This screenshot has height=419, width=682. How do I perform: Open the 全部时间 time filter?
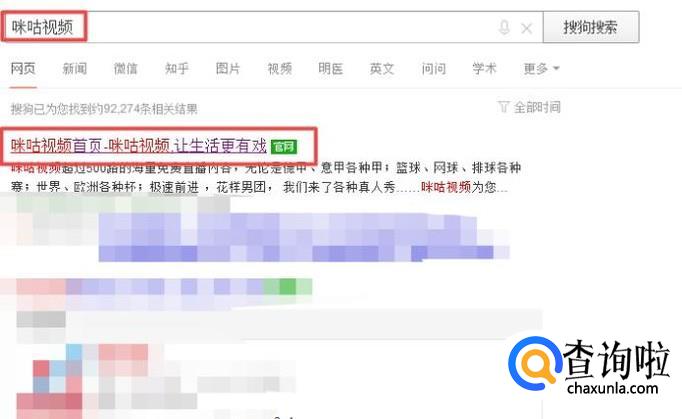pos(537,107)
